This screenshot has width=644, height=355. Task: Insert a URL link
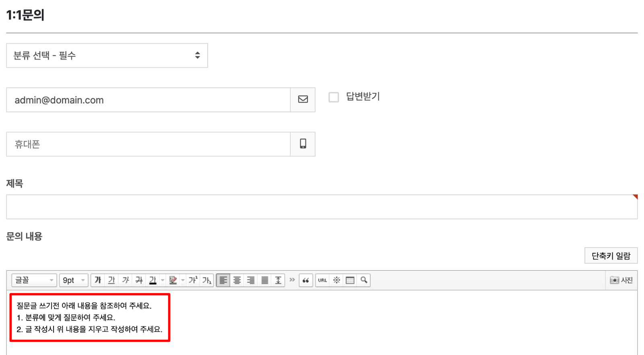coord(322,280)
